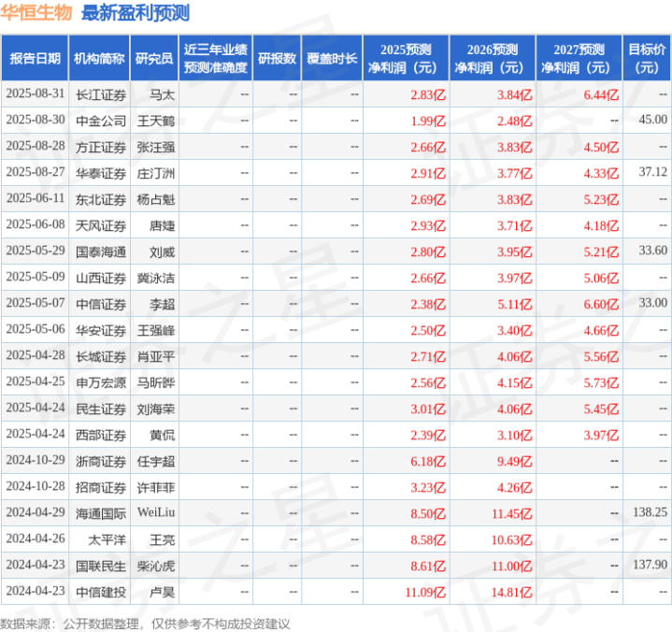The height and width of the screenshot is (632, 672).
Task: Click target price 37.12
Action: coord(652,172)
